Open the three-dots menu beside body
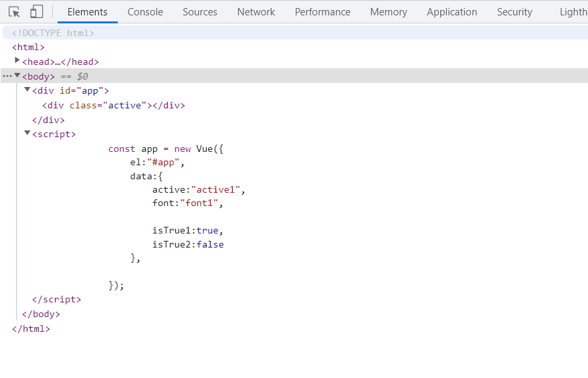Image resolution: width=588 pixels, height=378 pixels. click(x=7, y=76)
